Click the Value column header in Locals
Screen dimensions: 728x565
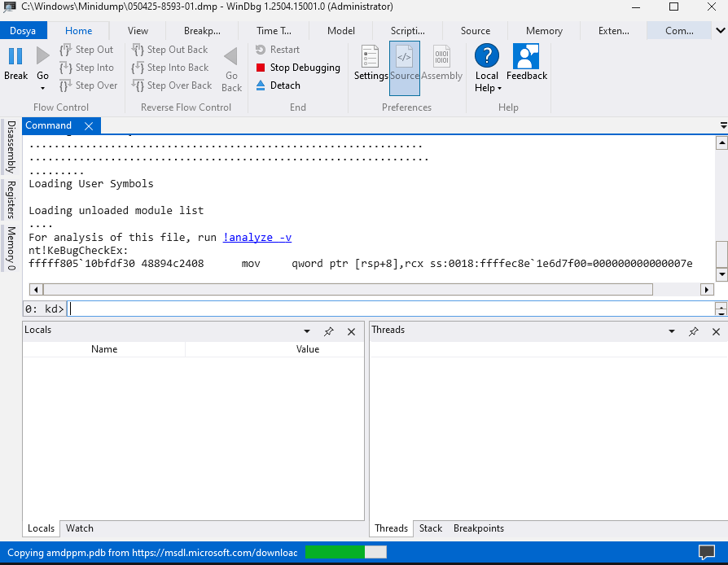coord(308,349)
